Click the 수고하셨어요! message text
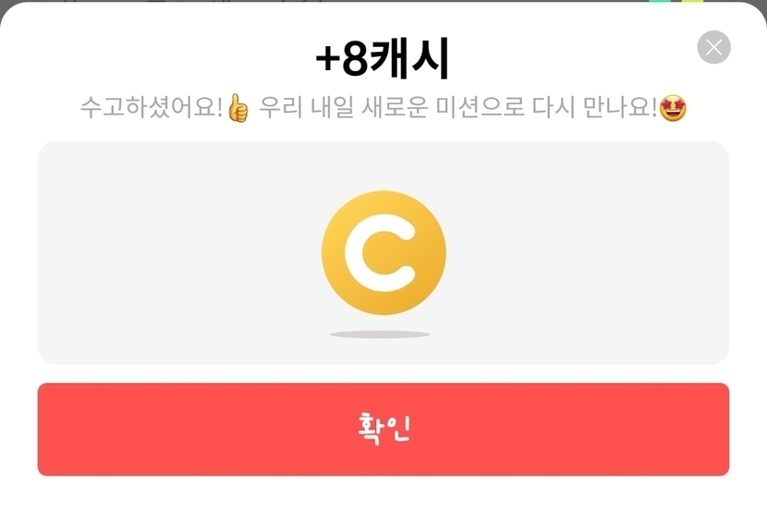This screenshot has height=532, width=767. (x=152, y=107)
